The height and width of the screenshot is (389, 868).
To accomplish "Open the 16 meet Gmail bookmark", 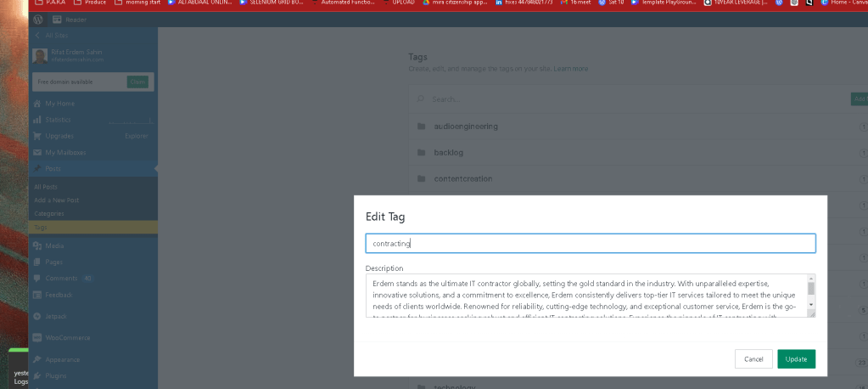I will [576, 3].
